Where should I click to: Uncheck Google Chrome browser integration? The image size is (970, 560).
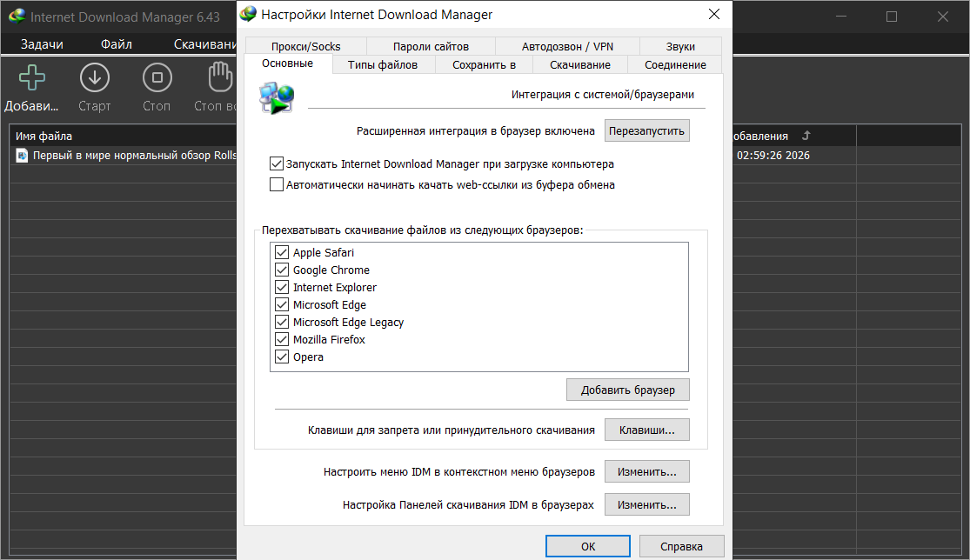[x=282, y=270]
